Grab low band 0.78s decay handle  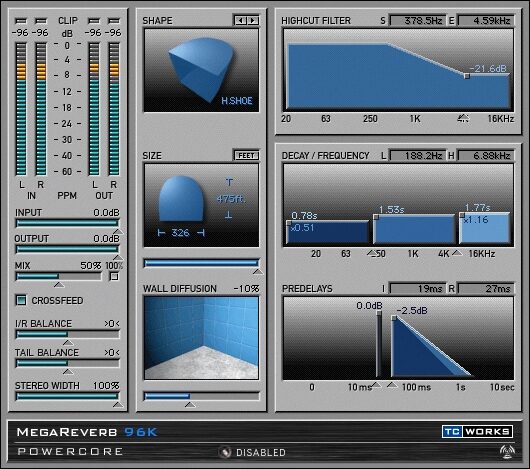[x=289, y=223]
